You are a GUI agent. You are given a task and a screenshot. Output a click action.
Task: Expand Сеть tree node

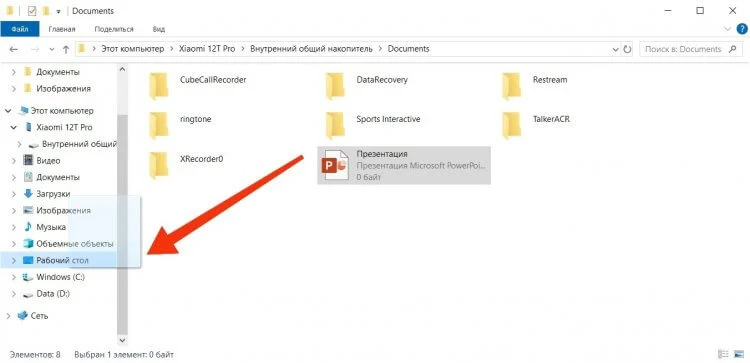tap(8, 316)
